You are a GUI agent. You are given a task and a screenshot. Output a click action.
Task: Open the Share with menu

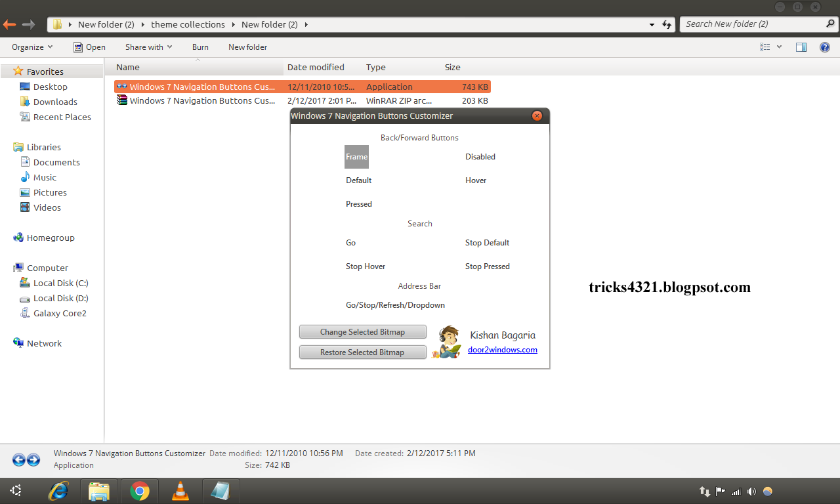tap(149, 47)
